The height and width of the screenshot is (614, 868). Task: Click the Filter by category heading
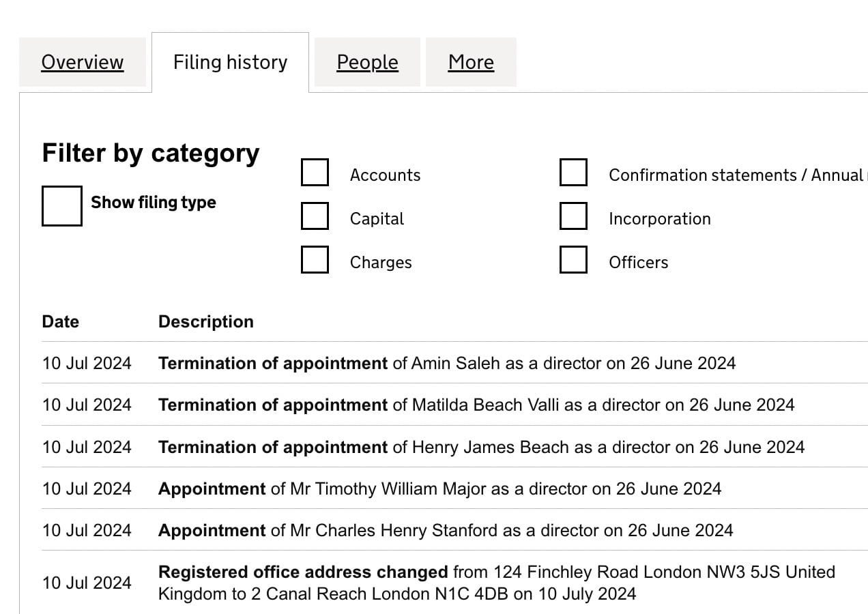point(151,153)
